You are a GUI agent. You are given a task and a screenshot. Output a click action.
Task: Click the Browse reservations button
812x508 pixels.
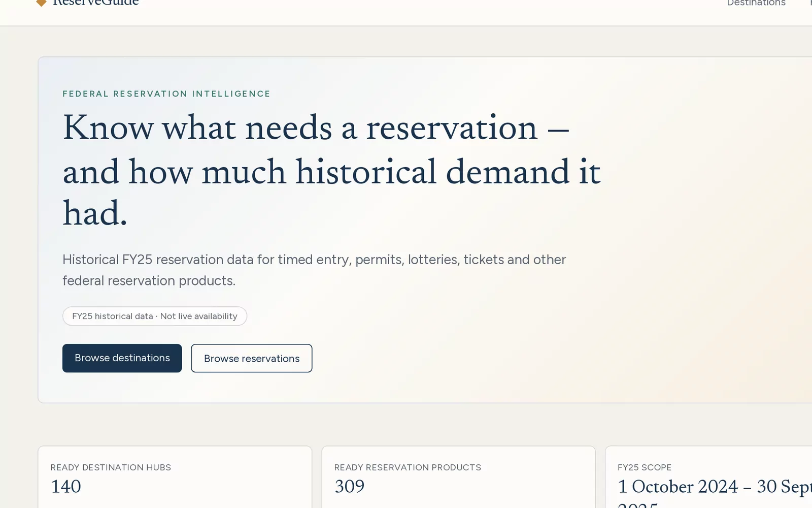click(x=252, y=358)
